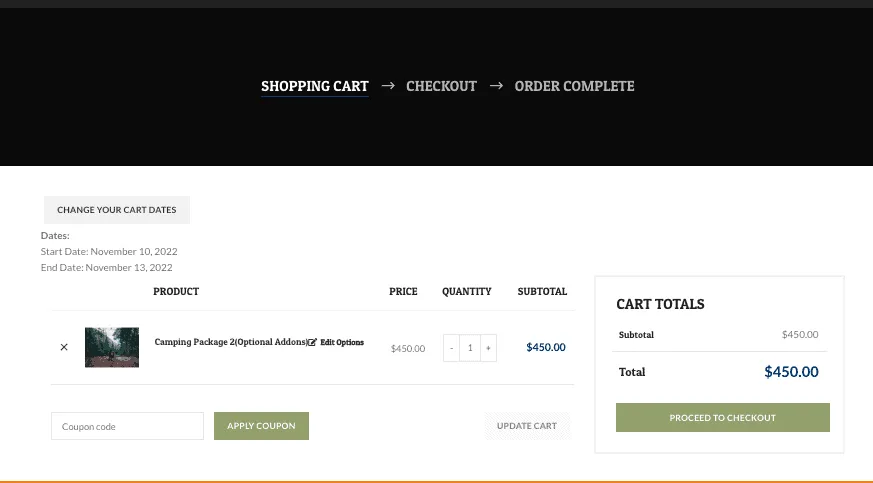Click the arrow after Shopping Cart step
The width and height of the screenshot is (873, 483).
388,86
